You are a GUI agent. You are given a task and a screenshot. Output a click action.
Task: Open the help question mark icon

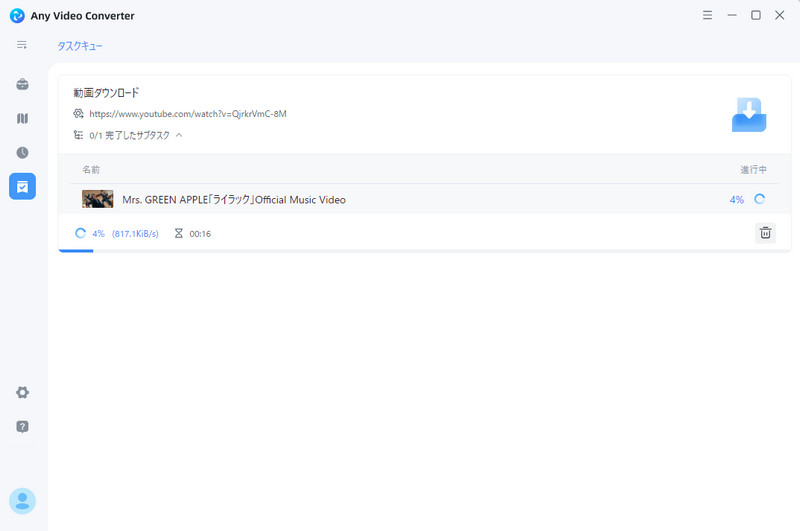tap(22, 426)
